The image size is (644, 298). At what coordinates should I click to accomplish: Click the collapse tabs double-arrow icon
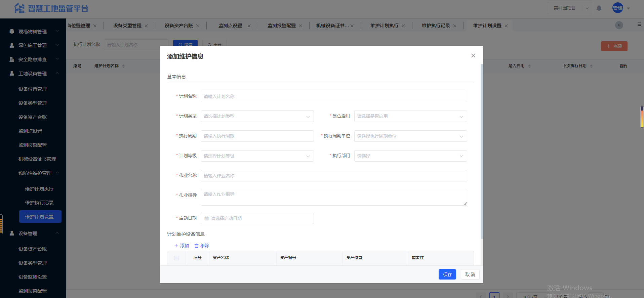tap(619, 25)
